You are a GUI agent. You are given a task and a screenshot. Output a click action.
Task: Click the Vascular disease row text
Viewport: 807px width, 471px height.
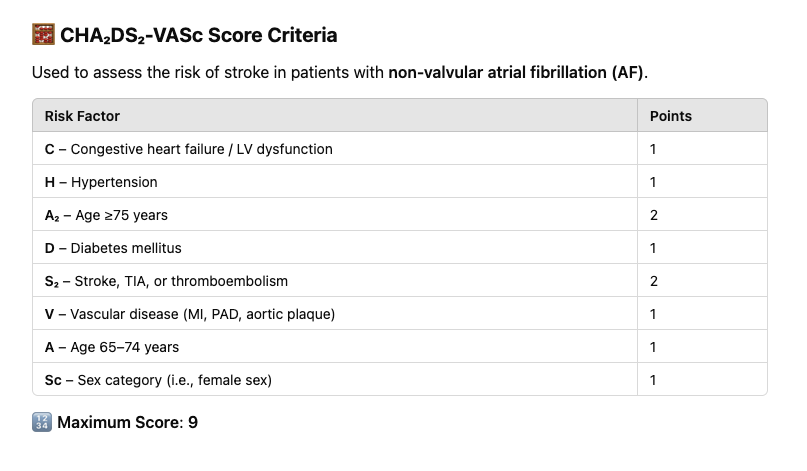coord(190,314)
